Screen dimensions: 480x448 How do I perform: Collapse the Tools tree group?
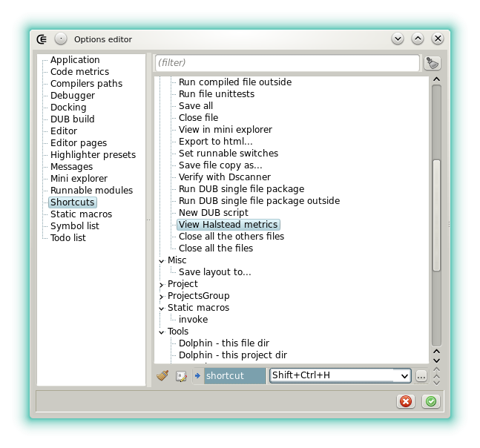pos(162,332)
